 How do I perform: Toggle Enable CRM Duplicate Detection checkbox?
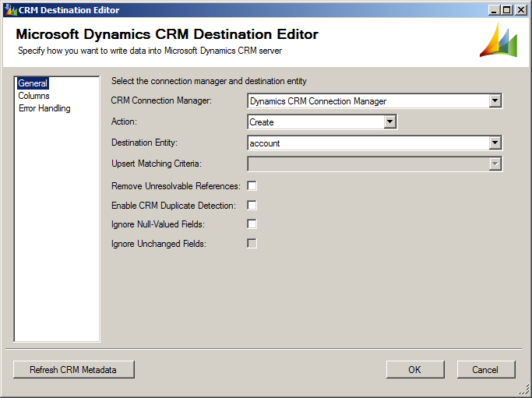click(x=252, y=206)
